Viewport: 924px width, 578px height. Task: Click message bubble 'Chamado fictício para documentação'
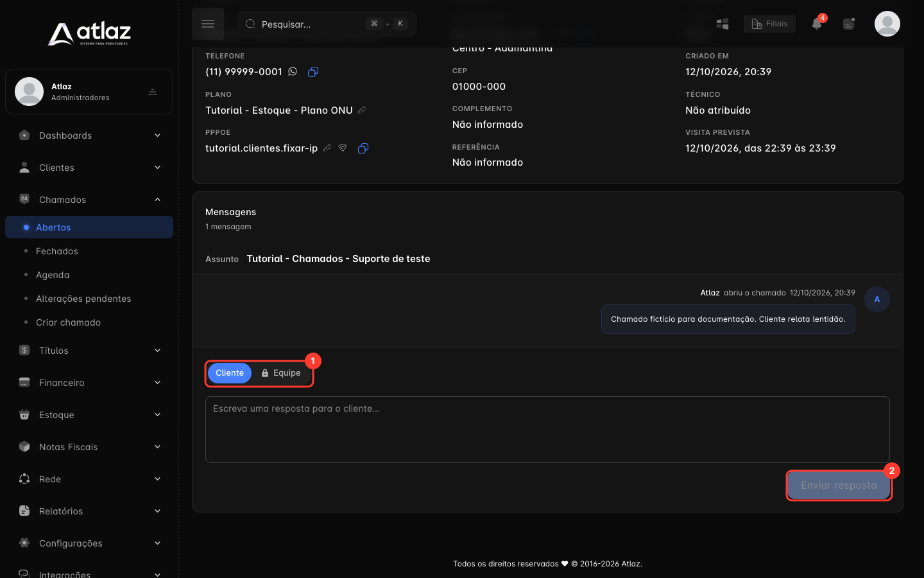(x=728, y=319)
